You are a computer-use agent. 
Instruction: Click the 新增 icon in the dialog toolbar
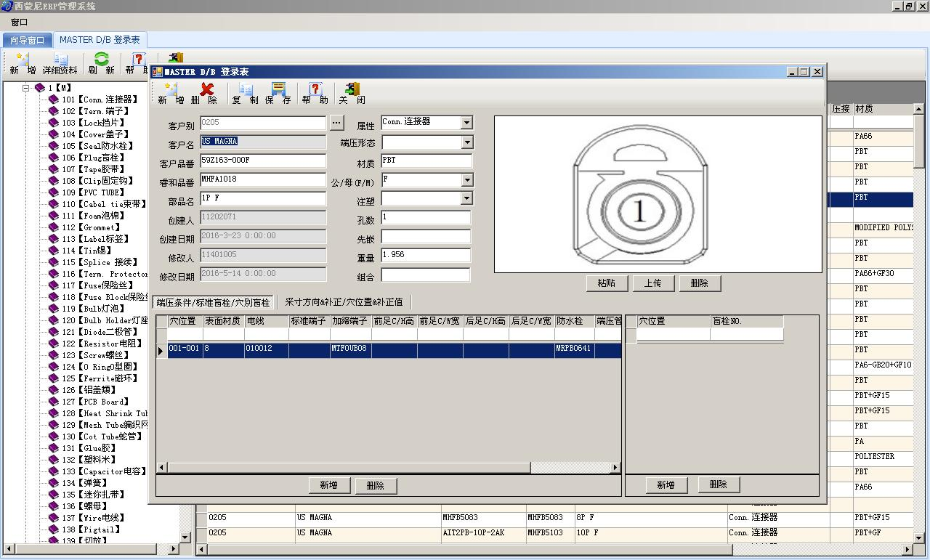coord(171,90)
